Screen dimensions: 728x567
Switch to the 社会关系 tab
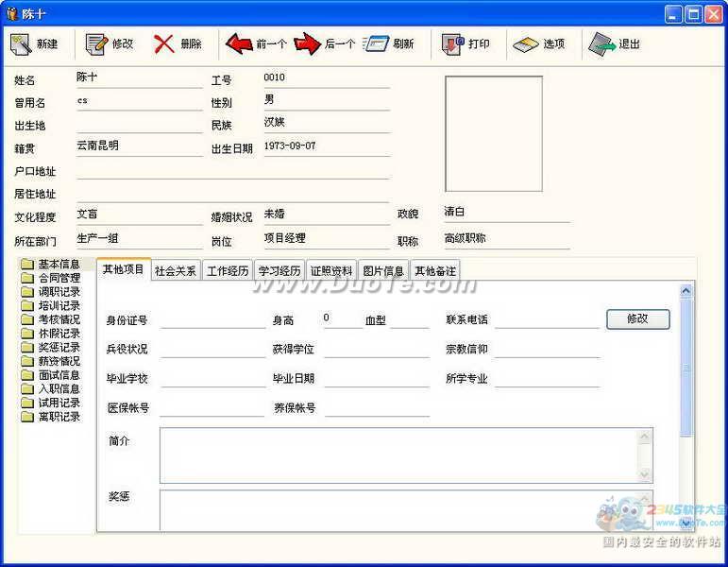coord(176,271)
